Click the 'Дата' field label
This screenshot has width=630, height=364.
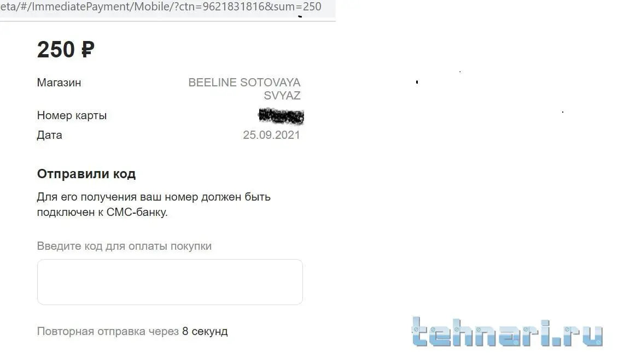tap(49, 136)
